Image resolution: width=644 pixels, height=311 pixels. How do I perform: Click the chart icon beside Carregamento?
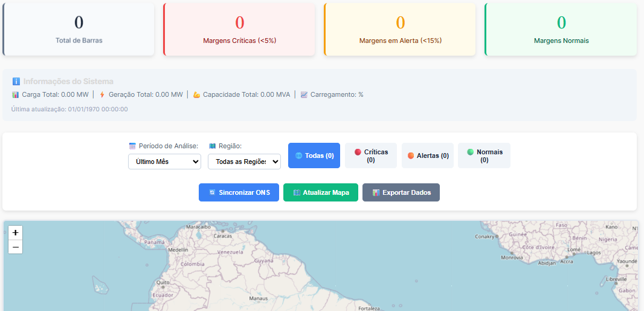(x=304, y=94)
